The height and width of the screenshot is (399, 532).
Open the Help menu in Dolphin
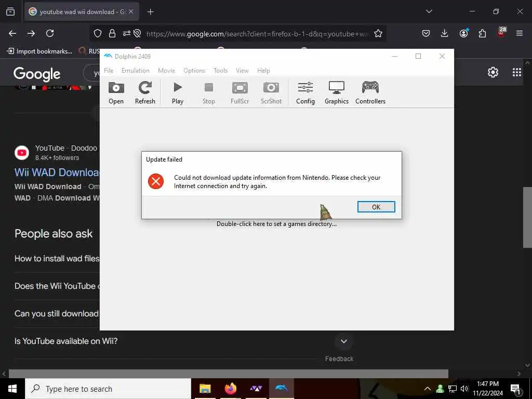click(263, 71)
